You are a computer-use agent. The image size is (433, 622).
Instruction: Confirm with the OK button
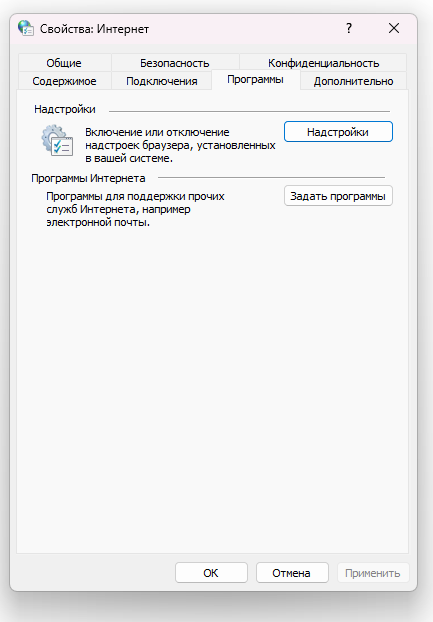[211, 573]
